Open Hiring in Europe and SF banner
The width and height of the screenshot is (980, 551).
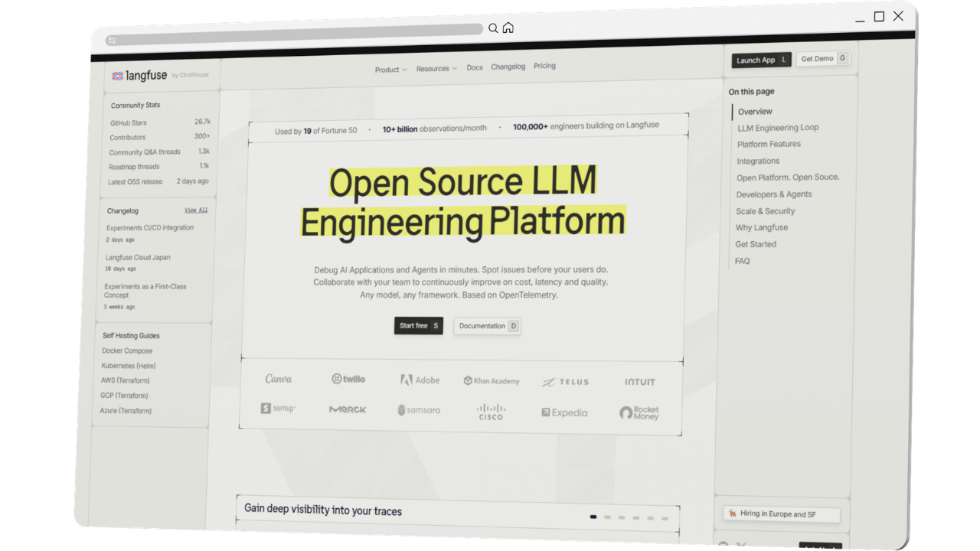(x=782, y=514)
